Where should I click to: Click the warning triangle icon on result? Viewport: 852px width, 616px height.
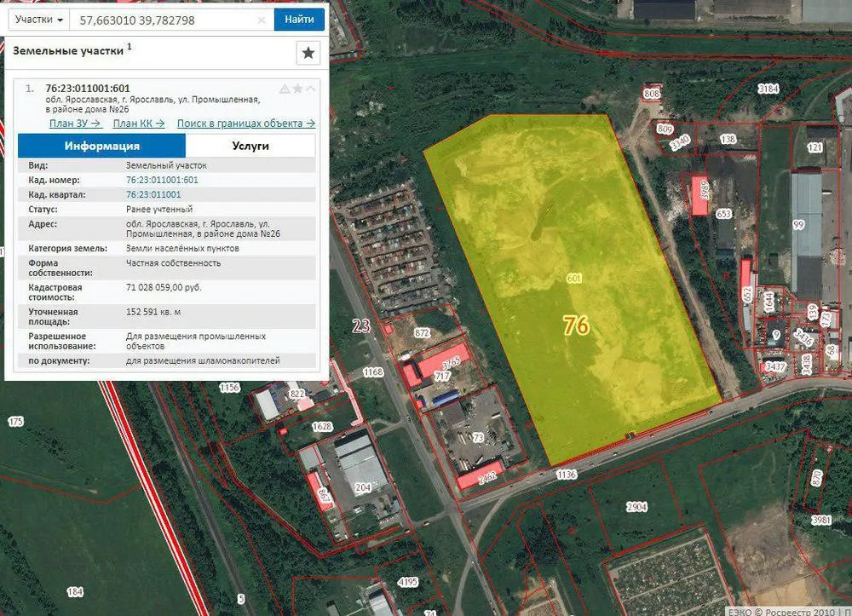tap(285, 89)
